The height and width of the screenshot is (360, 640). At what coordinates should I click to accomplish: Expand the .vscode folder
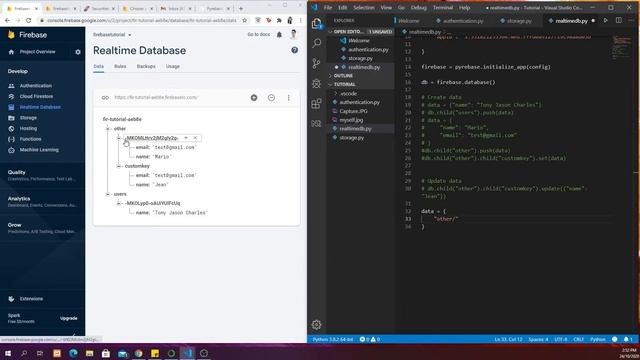point(348,93)
